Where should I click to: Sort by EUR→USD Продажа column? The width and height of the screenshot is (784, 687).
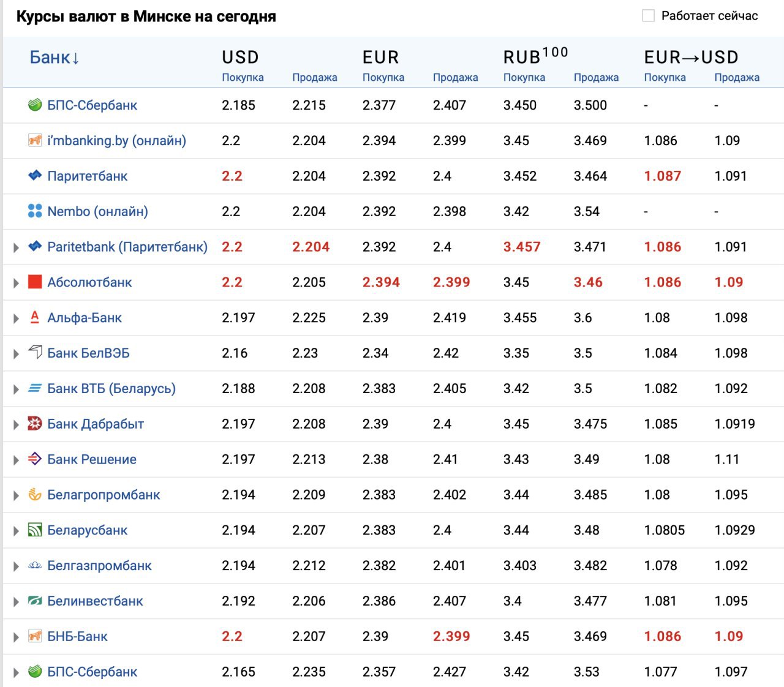click(x=737, y=77)
